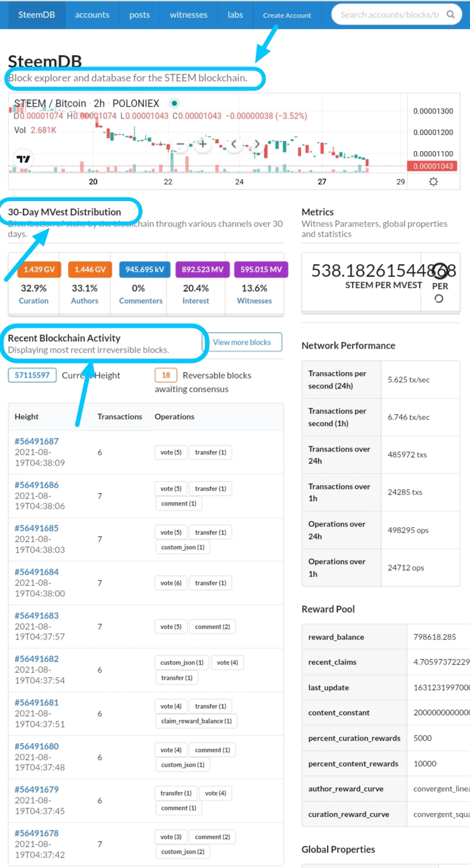Image resolution: width=470 pixels, height=868 pixels.
Task: Open the accounts tab
Action: point(92,15)
